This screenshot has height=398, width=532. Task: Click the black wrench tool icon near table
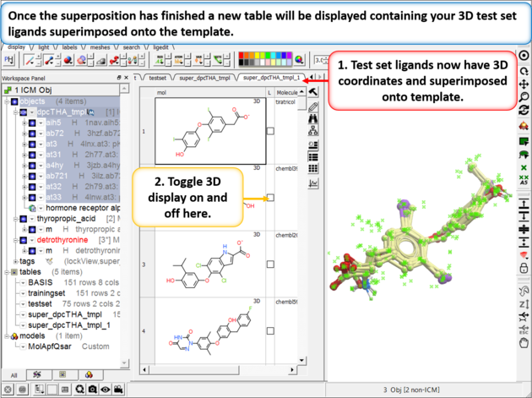coord(314,91)
